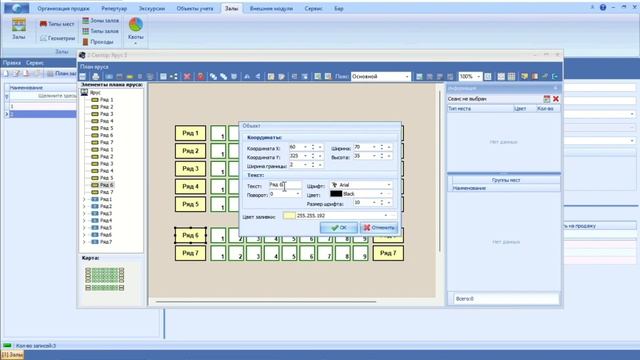
Task: Click the printer icon in the plan toolbar
Action: [x=96, y=76]
